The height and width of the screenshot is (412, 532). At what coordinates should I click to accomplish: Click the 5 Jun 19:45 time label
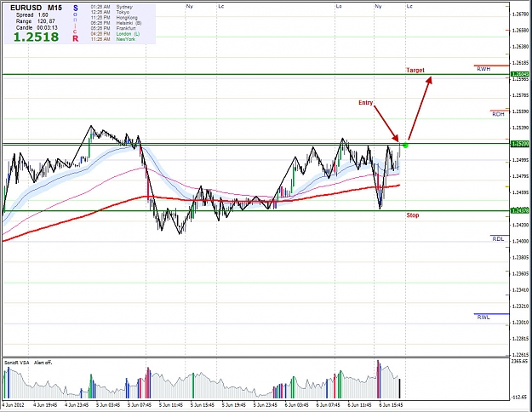click(x=234, y=405)
